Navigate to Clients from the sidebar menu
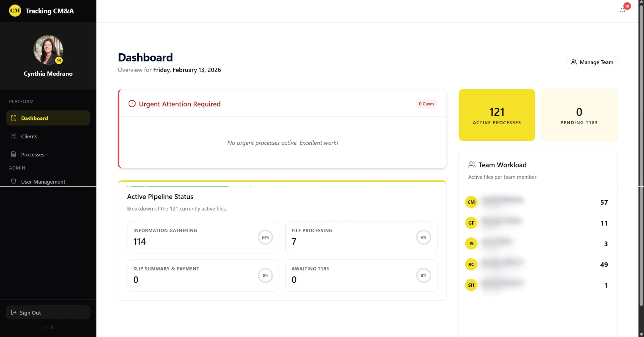 click(29, 136)
